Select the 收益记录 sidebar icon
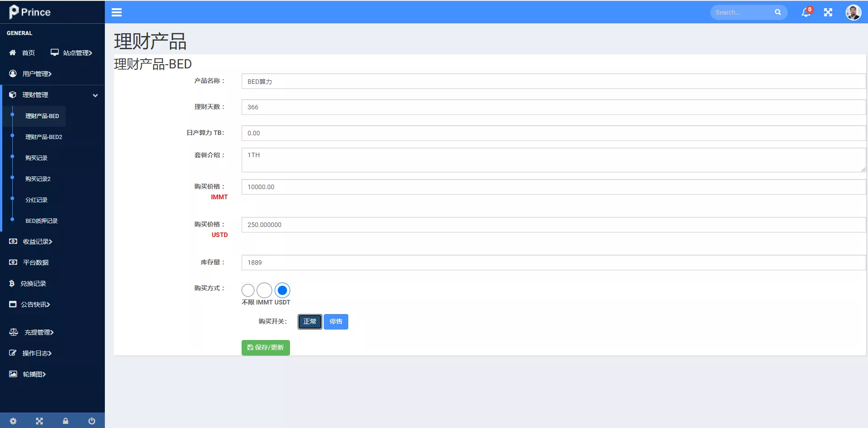The width and height of the screenshot is (868, 428). (x=13, y=241)
